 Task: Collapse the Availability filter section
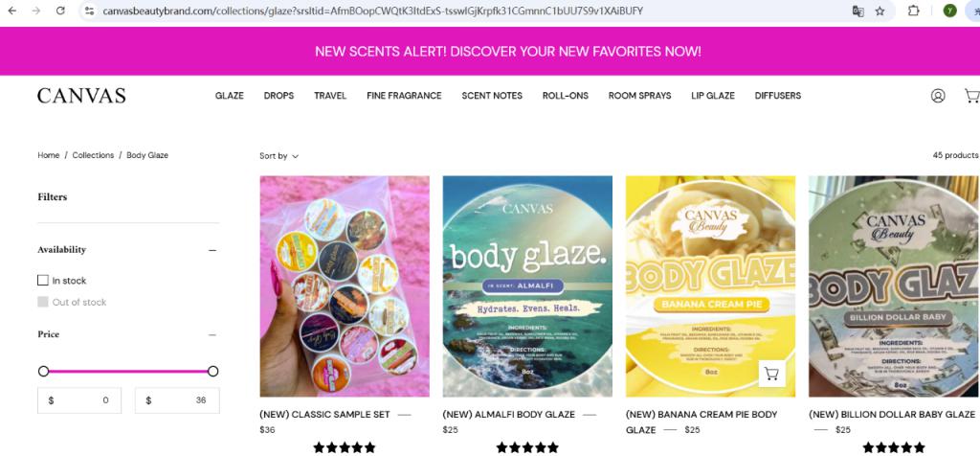tap(212, 250)
